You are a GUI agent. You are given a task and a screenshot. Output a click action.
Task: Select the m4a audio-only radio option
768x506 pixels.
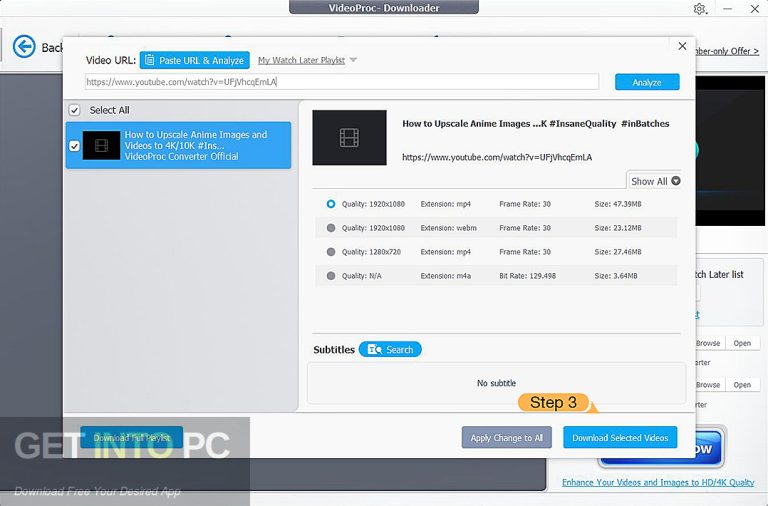pyautogui.click(x=331, y=276)
